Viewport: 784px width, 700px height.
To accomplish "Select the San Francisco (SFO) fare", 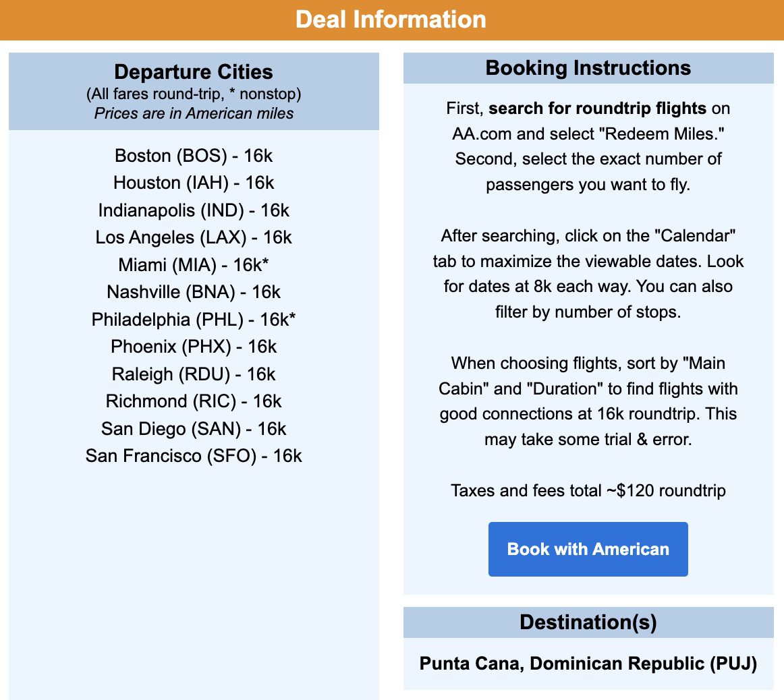I will (x=193, y=456).
